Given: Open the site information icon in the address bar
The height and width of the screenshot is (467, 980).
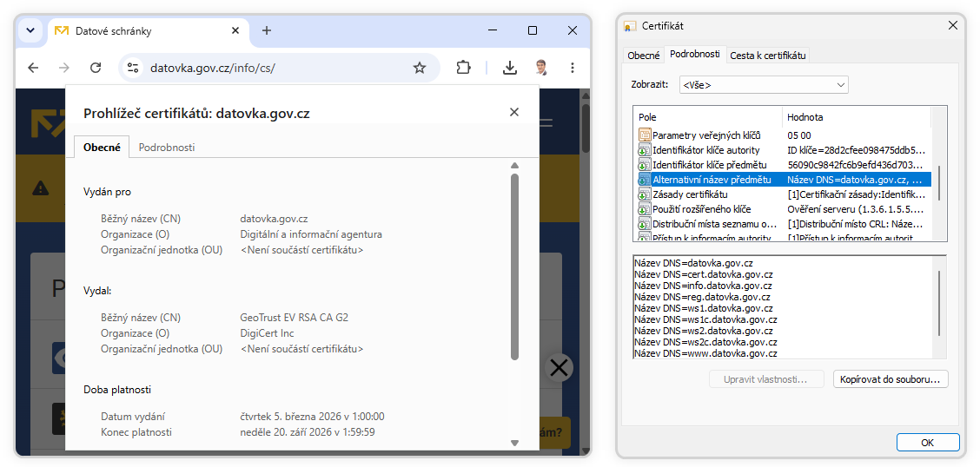Looking at the screenshot, I should coord(133,68).
